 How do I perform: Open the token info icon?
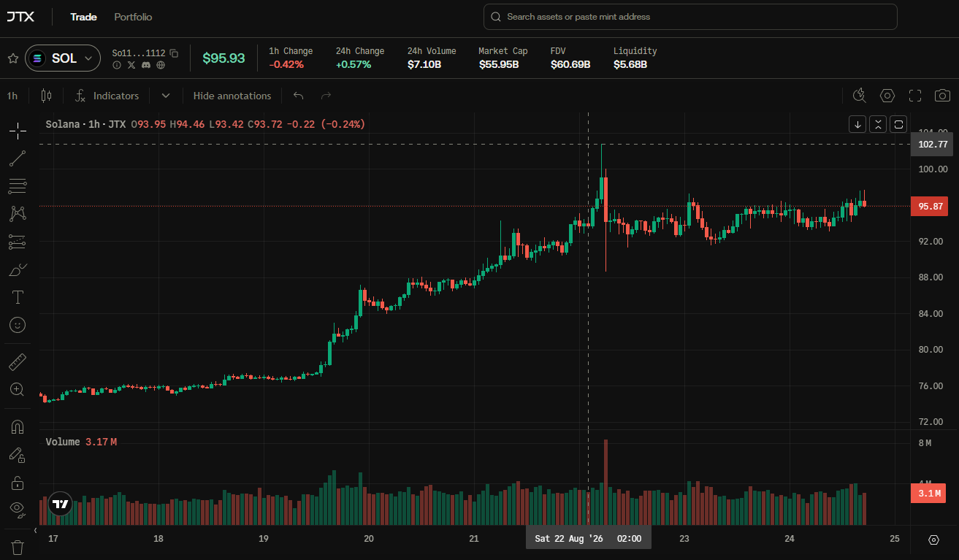(x=117, y=65)
